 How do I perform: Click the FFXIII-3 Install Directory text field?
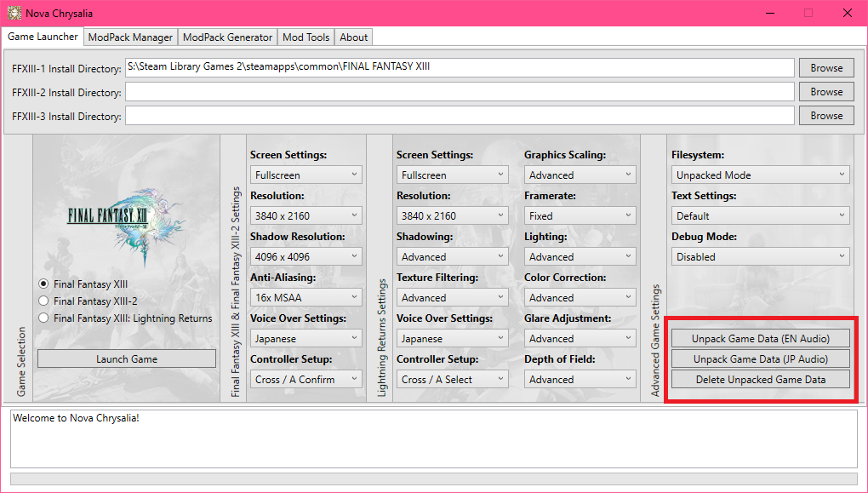[x=460, y=115]
